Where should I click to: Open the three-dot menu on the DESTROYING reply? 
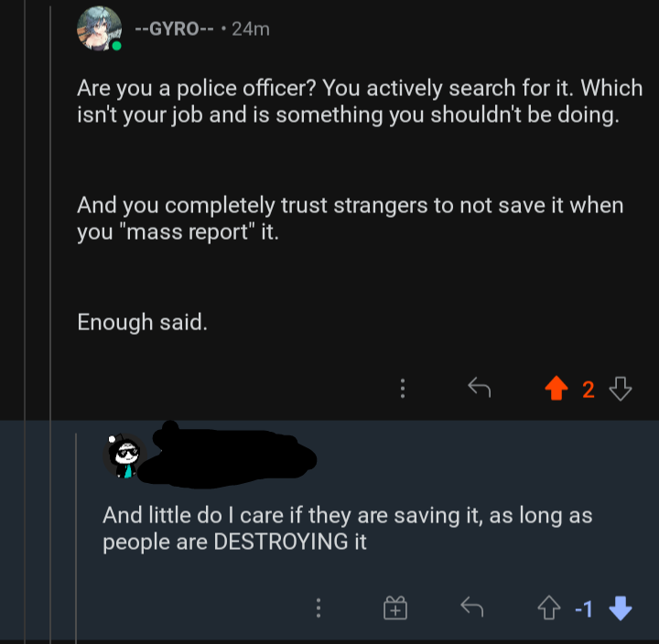[x=318, y=607]
